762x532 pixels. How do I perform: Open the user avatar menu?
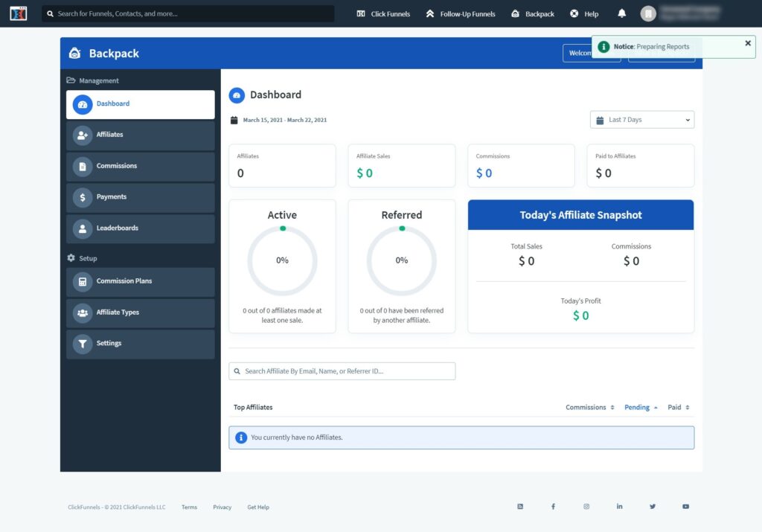pos(648,13)
